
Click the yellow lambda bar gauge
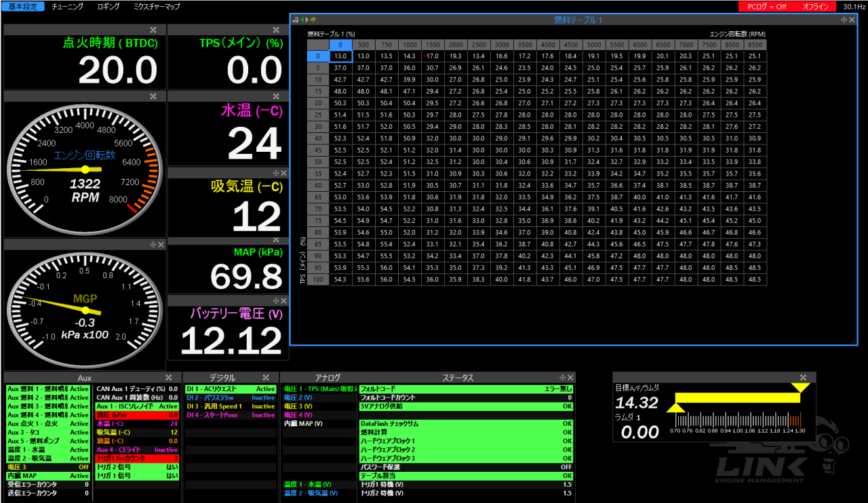[x=737, y=398]
